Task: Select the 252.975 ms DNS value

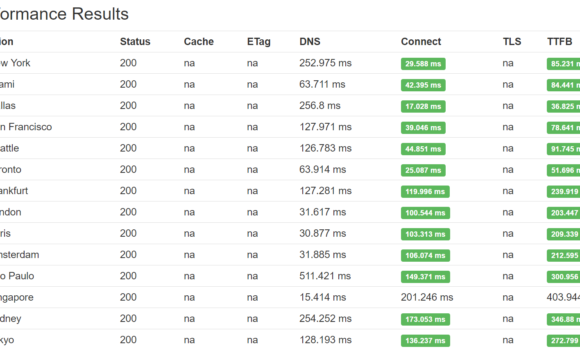Action: click(x=326, y=63)
